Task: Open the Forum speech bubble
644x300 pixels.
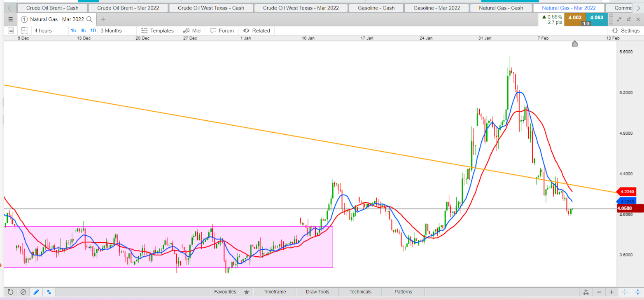Action: pos(213,30)
